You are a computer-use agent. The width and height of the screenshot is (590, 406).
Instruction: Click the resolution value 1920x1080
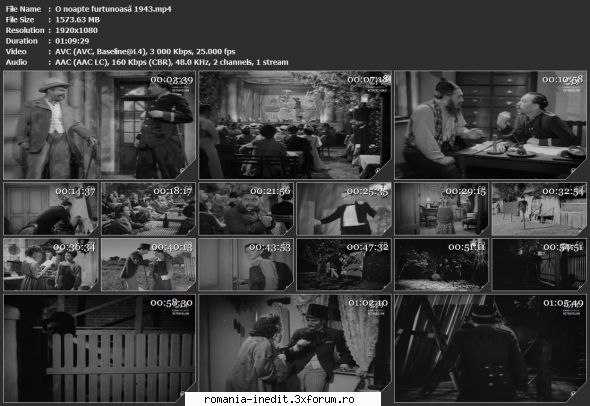pos(76,30)
